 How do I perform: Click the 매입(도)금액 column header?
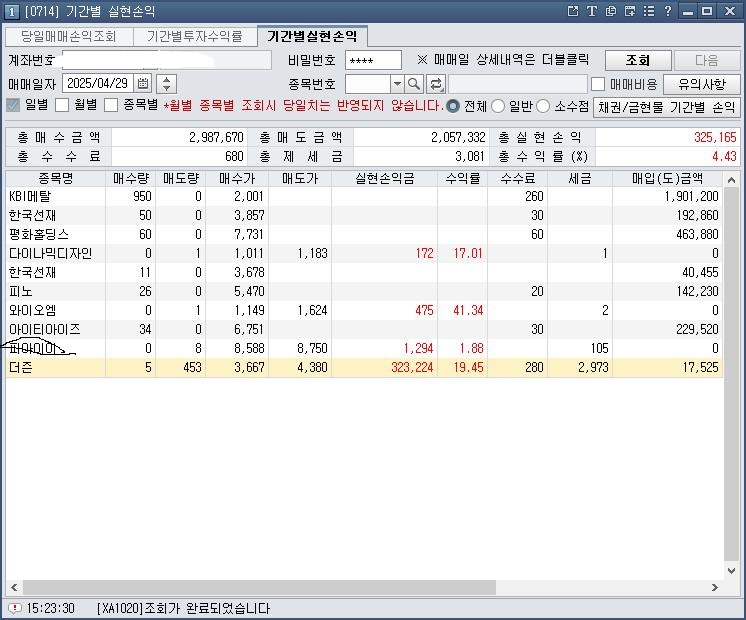tap(667, 178)
